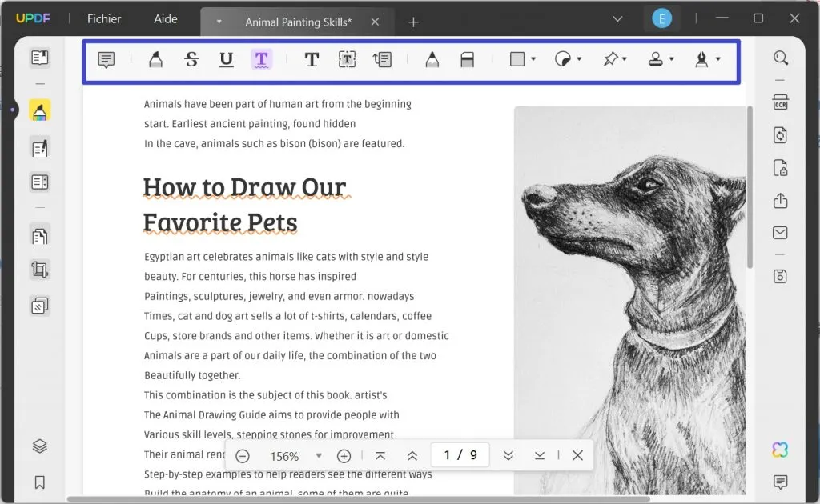The width and height of the screenshot is (820, 504).
Task: Close the page navigation bar with the X
Action: click(x=577, y=455)
